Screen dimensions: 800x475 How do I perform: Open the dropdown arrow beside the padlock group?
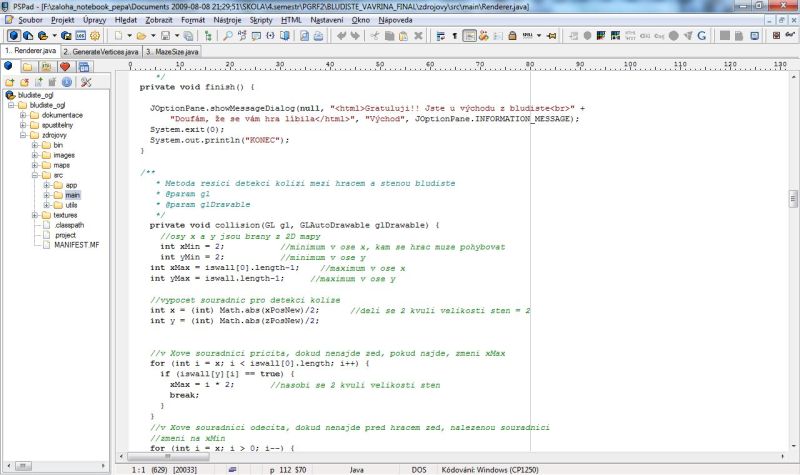(x=539, y=36)
